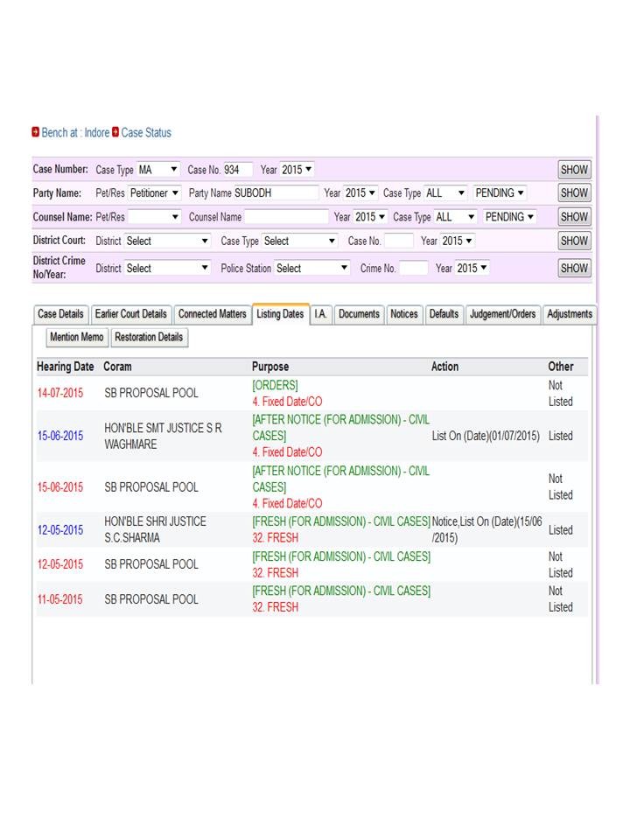Switch to Case Details tab

point(60,314)
